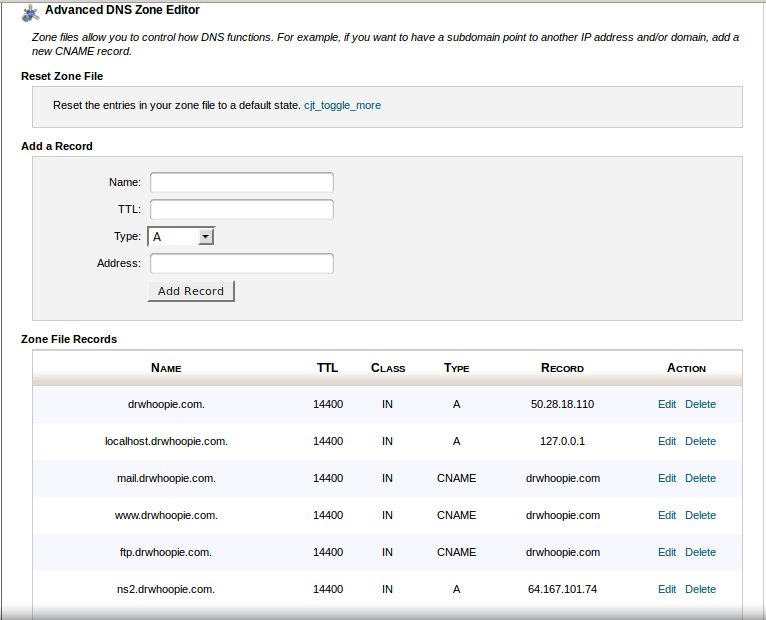Edit the ns2.drwhoopie.com. record
The image size is (766, 620).
pos(667,589)
